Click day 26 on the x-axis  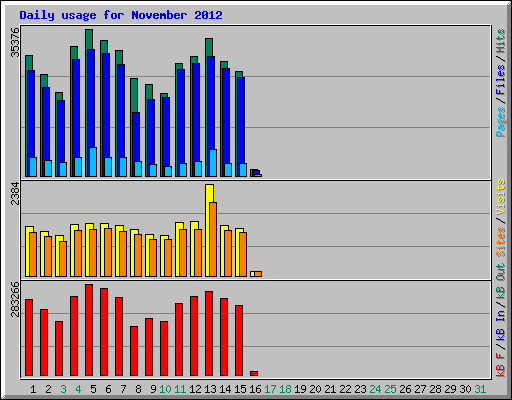(x=405, y=389)
